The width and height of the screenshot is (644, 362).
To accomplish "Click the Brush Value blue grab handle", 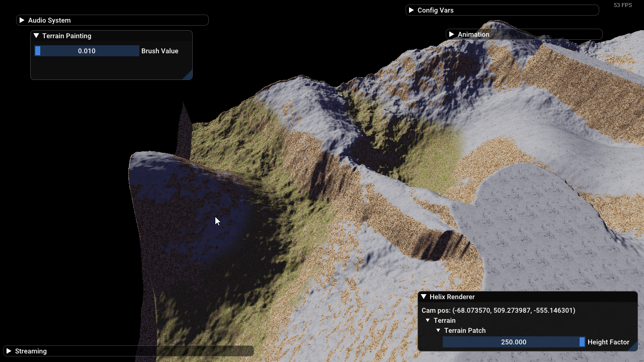I will [38, 51].
